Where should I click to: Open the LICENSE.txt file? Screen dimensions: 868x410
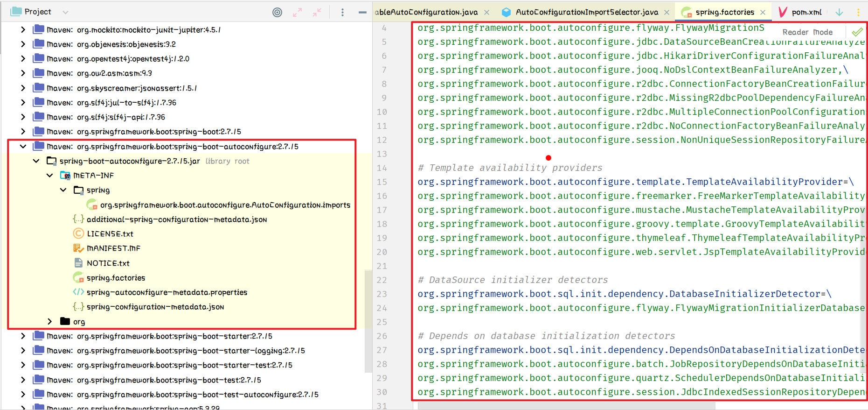pyautogui.click(x=110, y=234)
